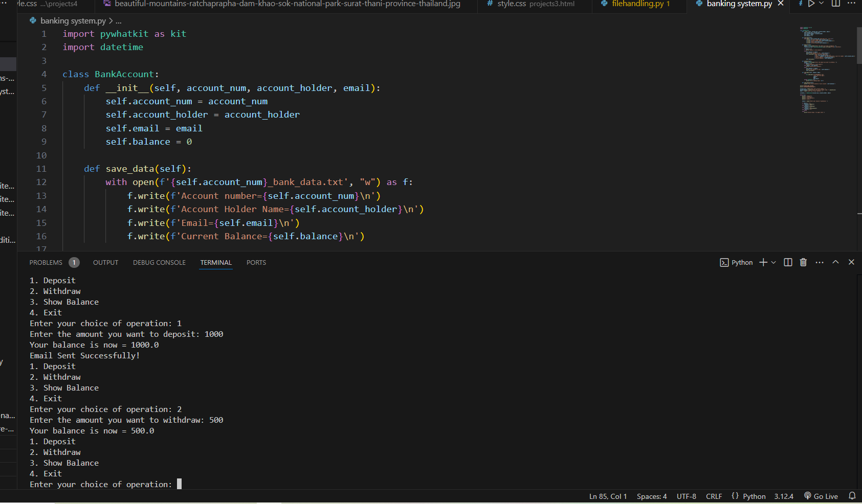This screenshot has height=504, width=862.
Task: Open notifications bell
Action: (x=852, y=496)
